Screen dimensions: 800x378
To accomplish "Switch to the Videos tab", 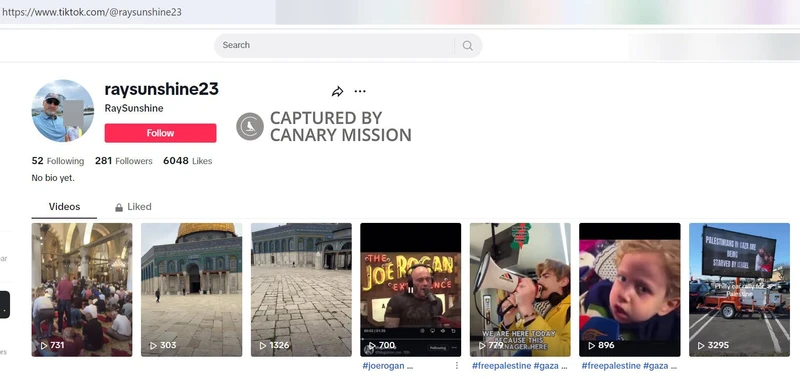I will (x=64, y=207).
